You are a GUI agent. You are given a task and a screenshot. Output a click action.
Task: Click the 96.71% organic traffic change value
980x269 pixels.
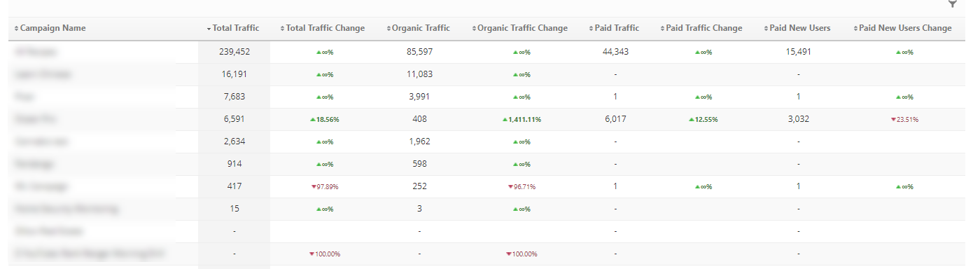521,186
